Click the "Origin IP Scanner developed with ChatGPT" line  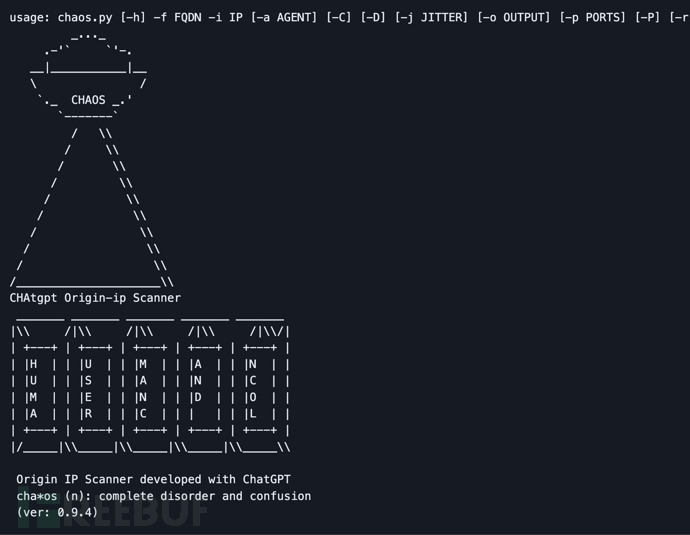coord(153,479)
